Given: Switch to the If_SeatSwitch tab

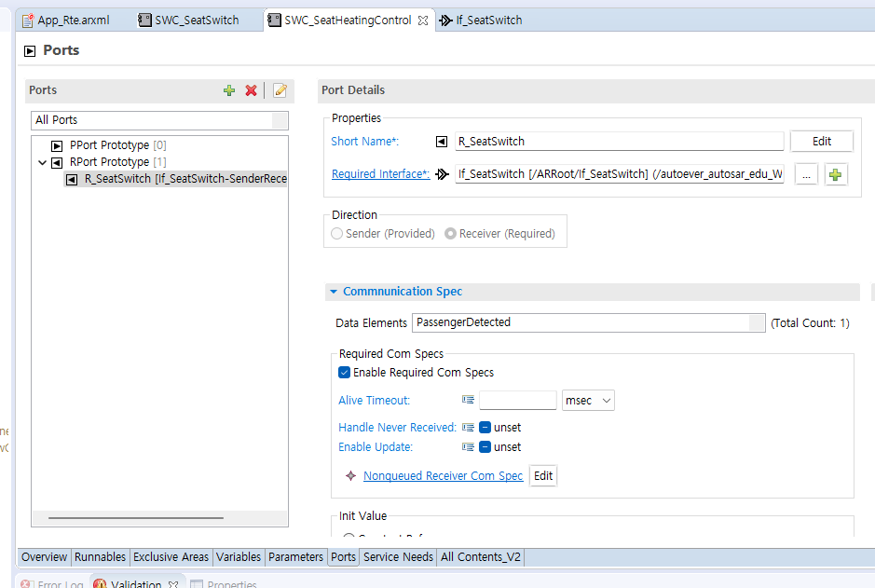Looking at the screenshot, I should (x=489, y=19).
